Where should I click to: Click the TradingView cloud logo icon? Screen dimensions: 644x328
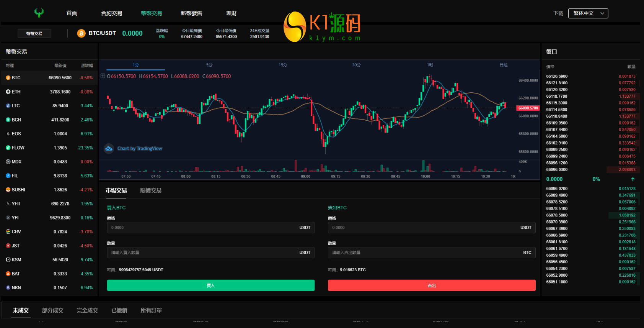click(109, 149)
